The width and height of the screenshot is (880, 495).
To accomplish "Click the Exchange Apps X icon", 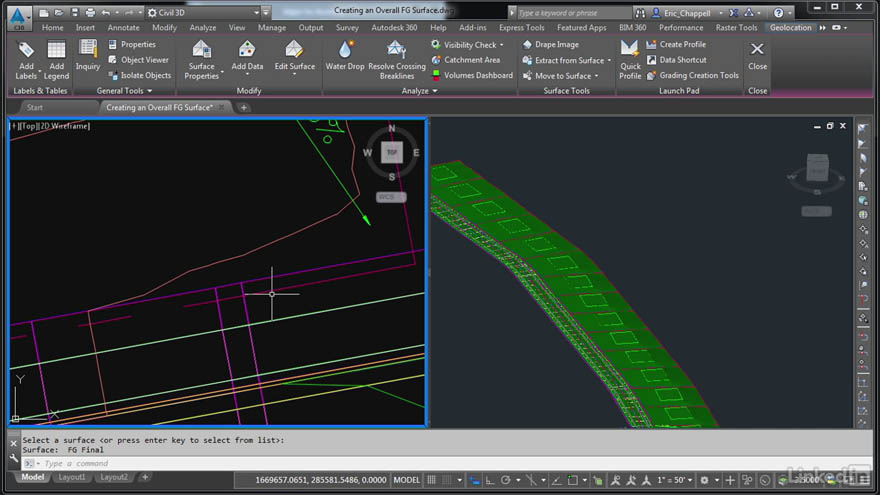I will click(x=734, y=12).
